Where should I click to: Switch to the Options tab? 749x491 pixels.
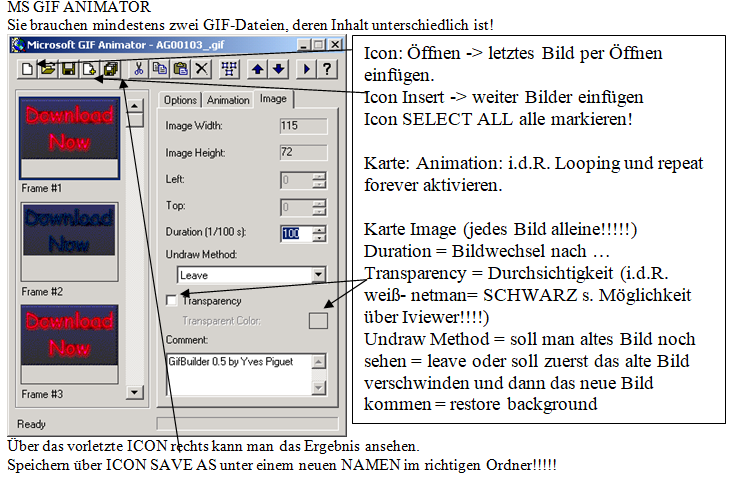pyautogui.click(x=180, y=100)
